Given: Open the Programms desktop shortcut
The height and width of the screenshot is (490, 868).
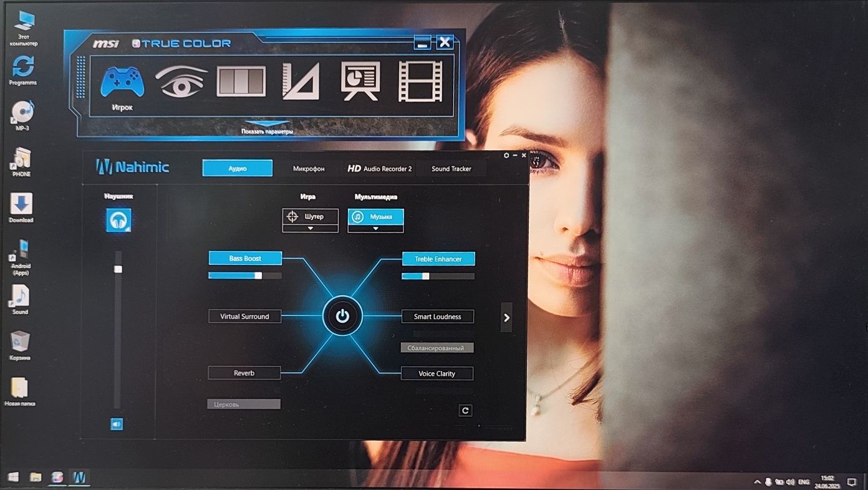Looking at the screenshot, I should click(23, 70).
